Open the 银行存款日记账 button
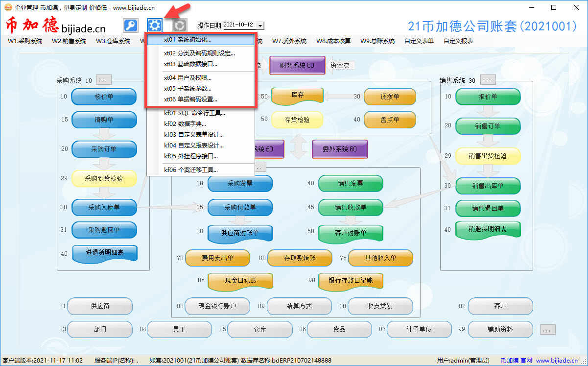The image size is (588, 366). click(351, 281)
